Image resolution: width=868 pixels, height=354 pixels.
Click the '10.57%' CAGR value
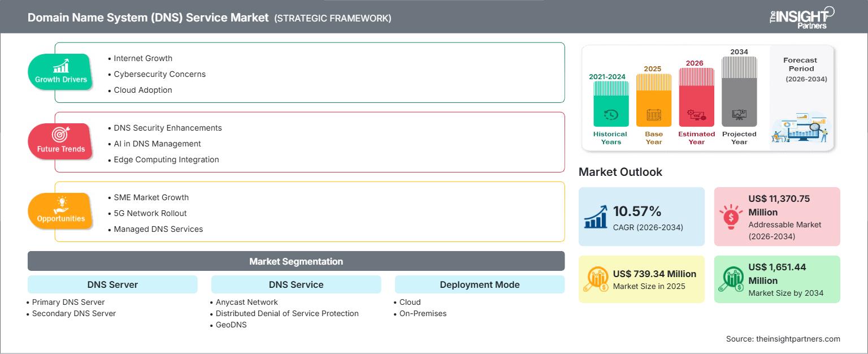637,211
